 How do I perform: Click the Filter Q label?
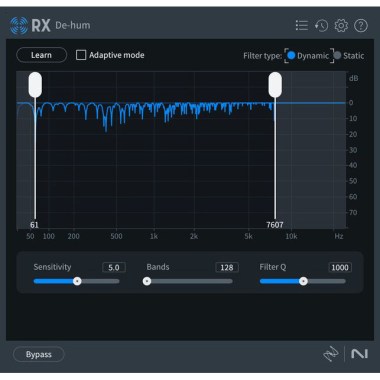(x=273, y=267)
